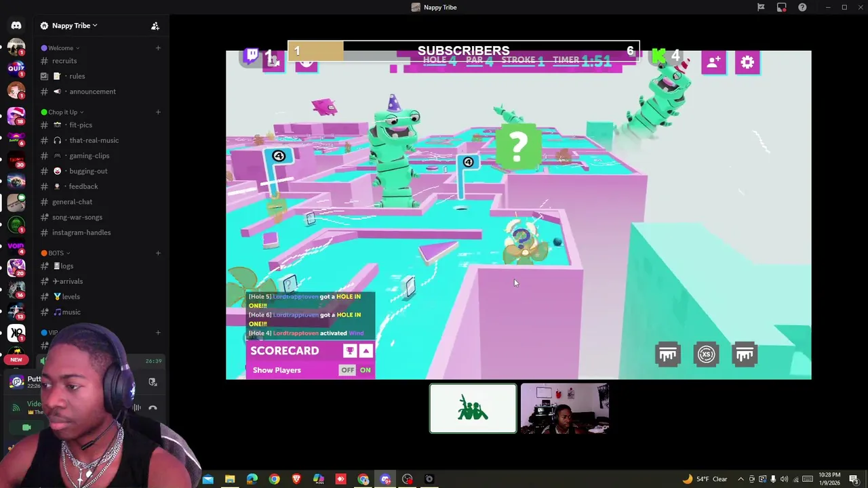Open Discord direct messages home icon
Image resolution: width=868 pixels, height=488 pixels.
[x=16, y=26]
